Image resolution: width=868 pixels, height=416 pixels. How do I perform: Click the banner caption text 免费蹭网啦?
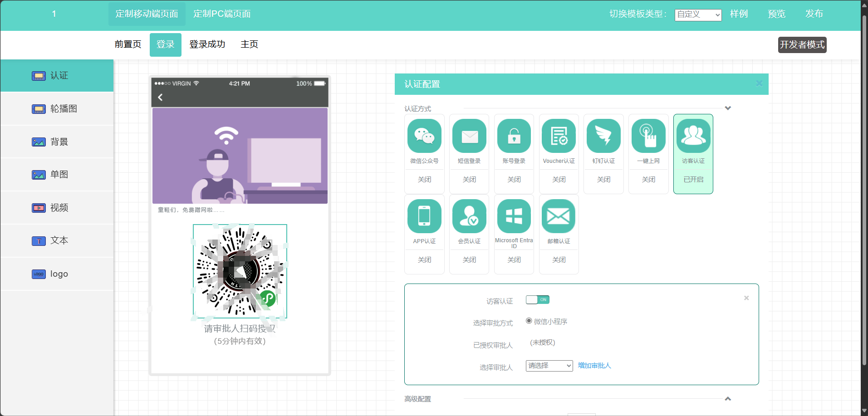pyautogui.click(x=191, y=210)
